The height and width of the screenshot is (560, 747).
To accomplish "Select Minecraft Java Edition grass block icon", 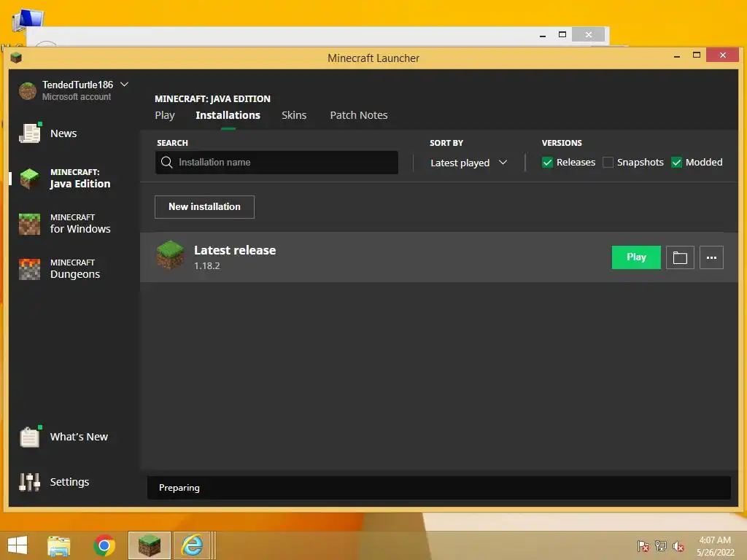I will point(29,178).
